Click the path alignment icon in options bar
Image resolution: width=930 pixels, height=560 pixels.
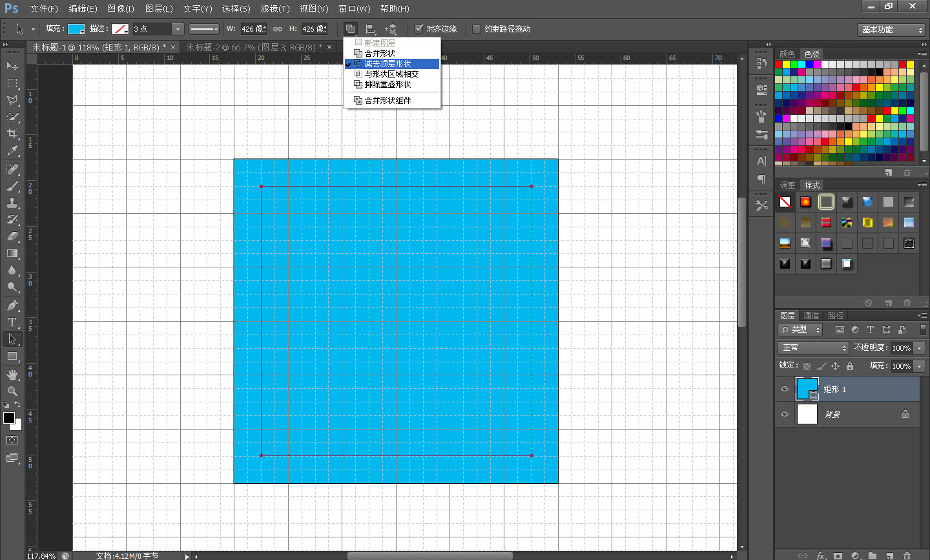coord(371,29)
